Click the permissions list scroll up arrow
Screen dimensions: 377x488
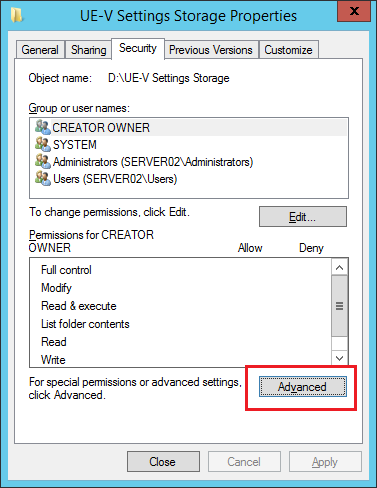(339, 267)
